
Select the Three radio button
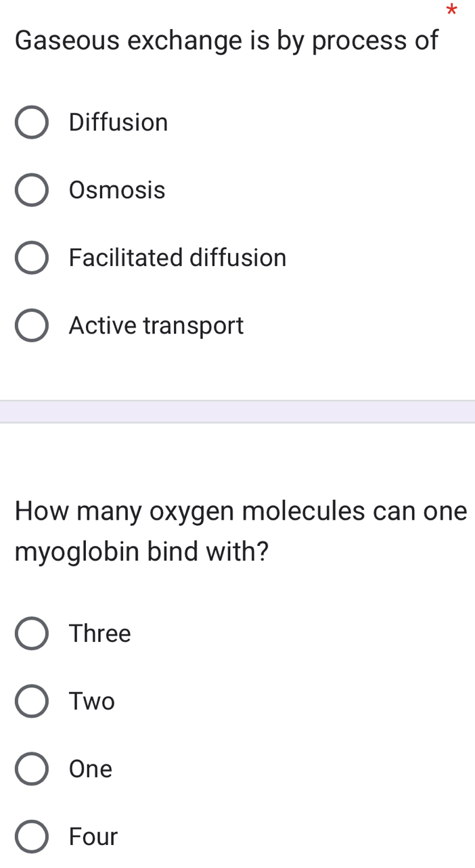32,633
